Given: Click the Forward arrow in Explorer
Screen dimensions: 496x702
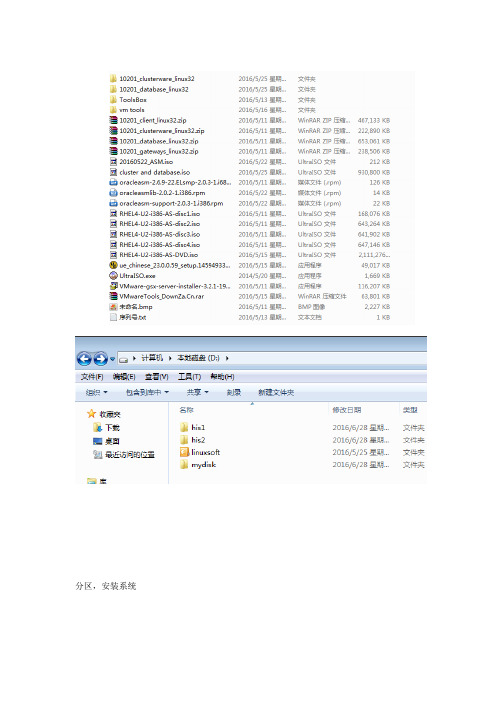Looking at the screenshot, I should point(100,359).
